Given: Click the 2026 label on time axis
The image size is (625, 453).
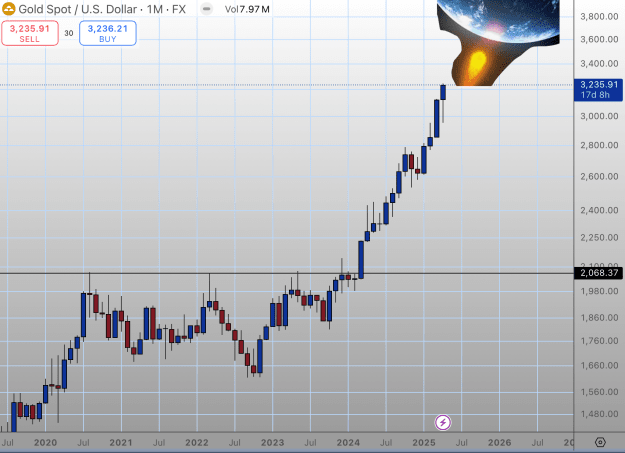Looking at the screenshot, I should (x=499, y=443).
